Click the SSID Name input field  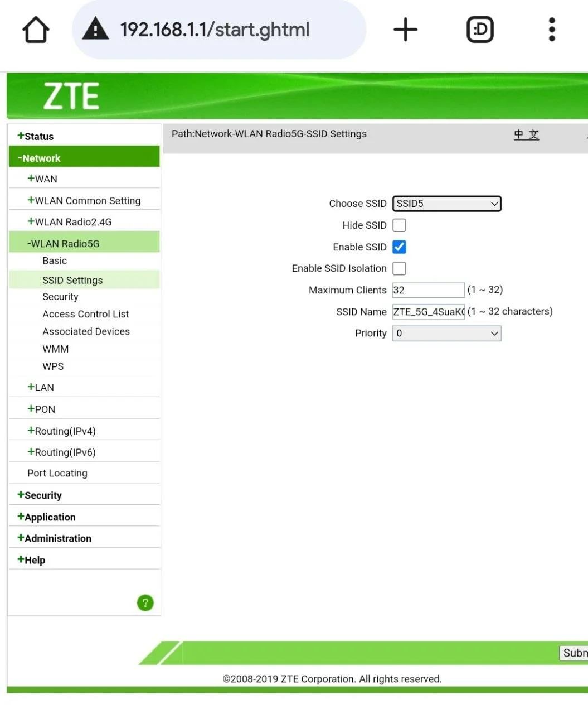pyautogui.click(x=429, y=312)
